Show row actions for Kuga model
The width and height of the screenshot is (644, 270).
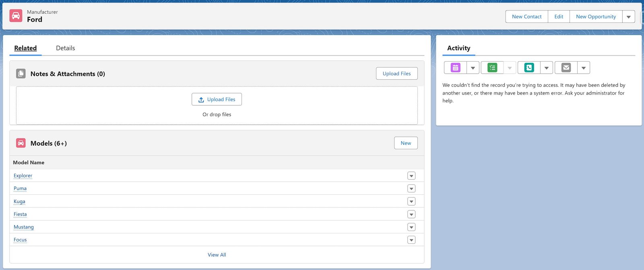411,202
